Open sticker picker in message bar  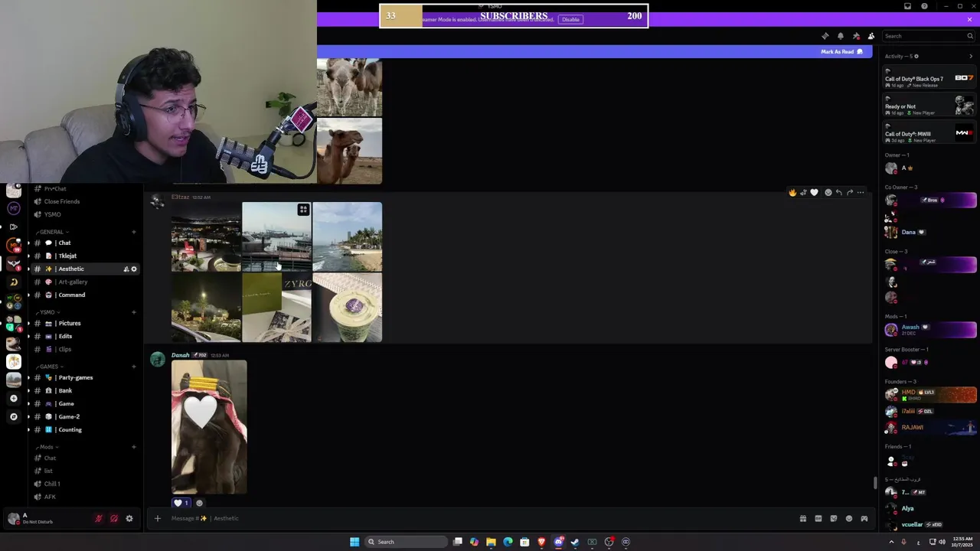834,518
